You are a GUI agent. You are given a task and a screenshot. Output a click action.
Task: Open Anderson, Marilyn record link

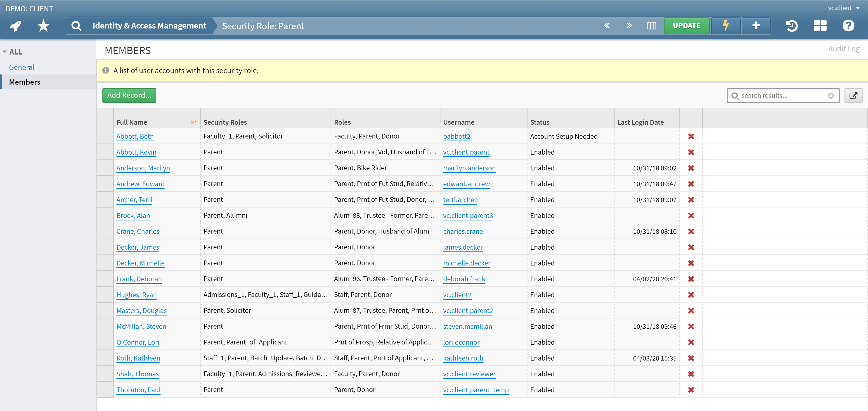143,168
